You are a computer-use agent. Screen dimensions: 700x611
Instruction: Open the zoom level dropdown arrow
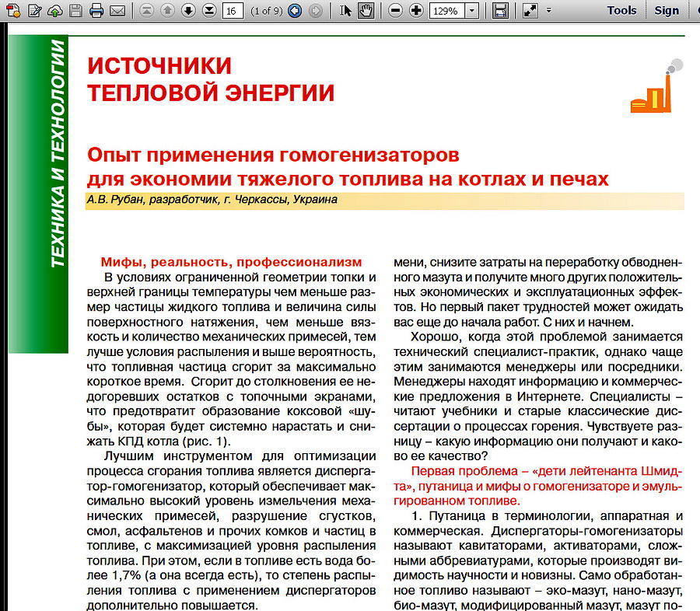(472, 10)
